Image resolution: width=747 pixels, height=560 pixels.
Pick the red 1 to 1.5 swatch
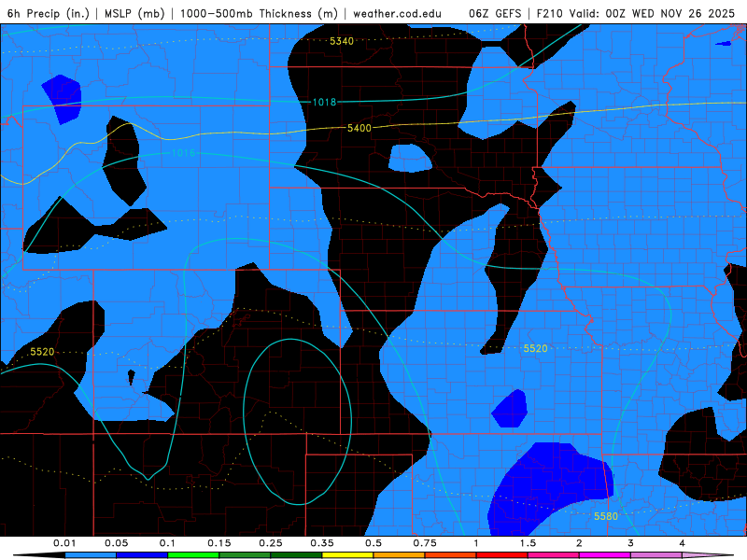tap(502, 555)
